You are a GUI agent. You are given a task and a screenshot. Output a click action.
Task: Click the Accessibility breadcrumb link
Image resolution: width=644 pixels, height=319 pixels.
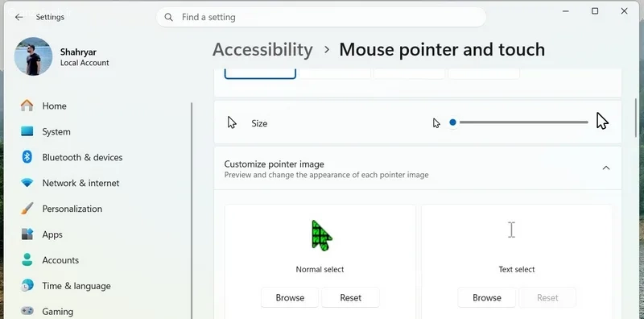click(x=262, y=50)
